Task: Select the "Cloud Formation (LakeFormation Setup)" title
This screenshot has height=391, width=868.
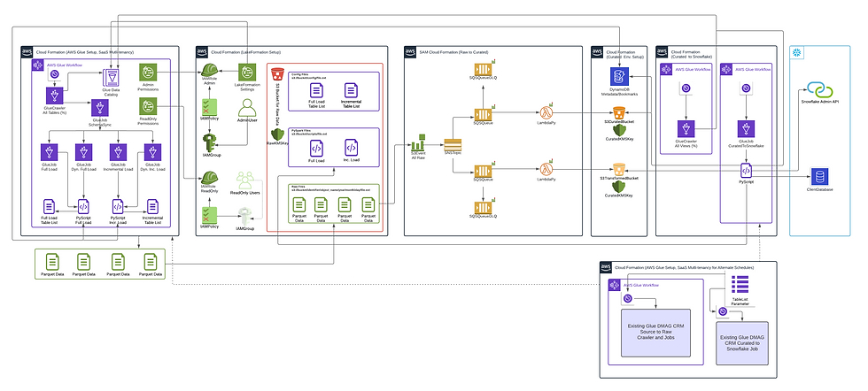Action: click(247, 51)
